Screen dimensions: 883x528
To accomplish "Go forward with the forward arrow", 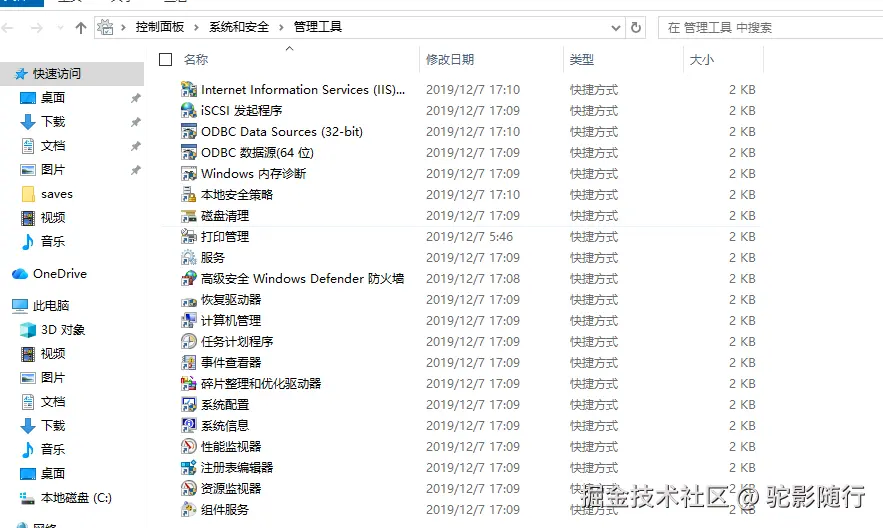I will [x=37, y=28].
